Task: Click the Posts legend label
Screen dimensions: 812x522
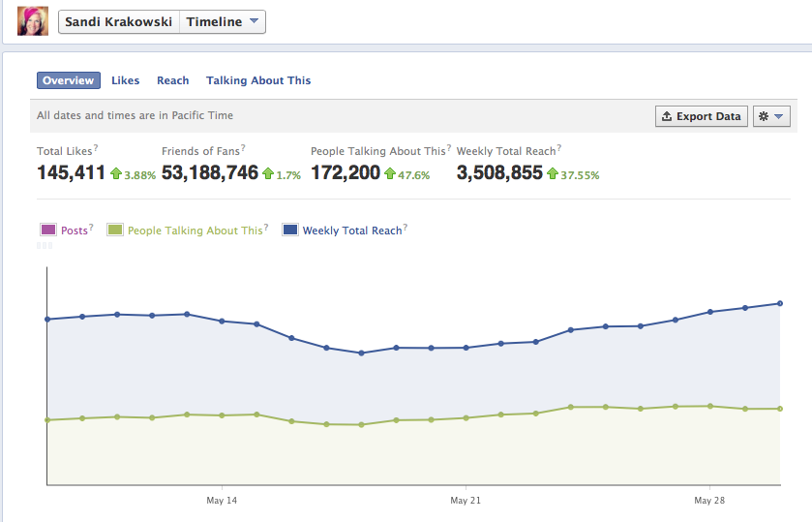Action: pos(74,230)
